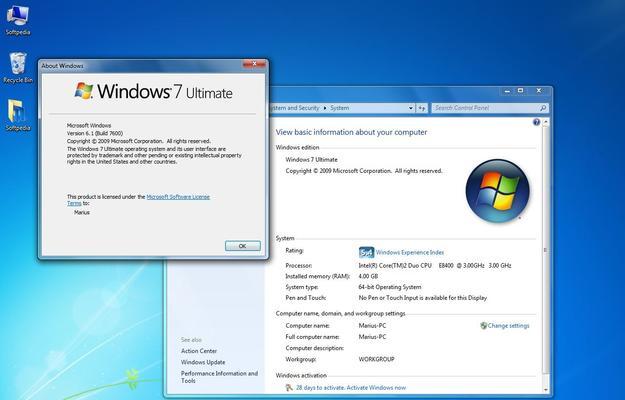This screenshot has height=400, width=625.
Task: Open the Windows Experience Index link
Action: tap(410, 252)
